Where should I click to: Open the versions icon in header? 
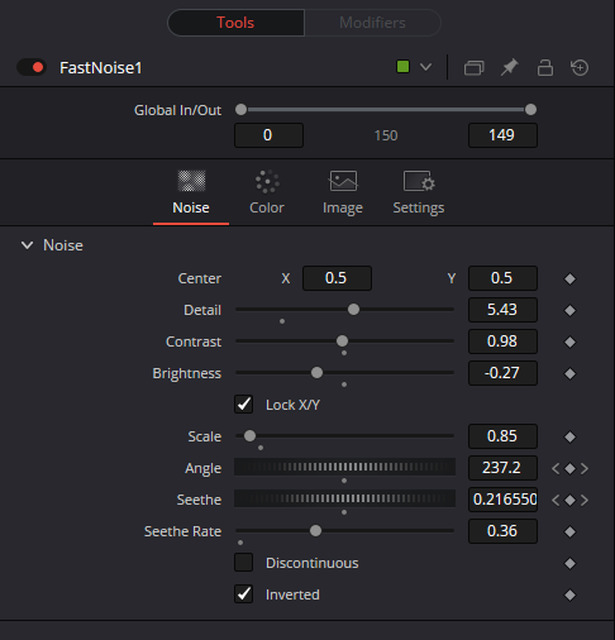[x=474, y=68]
